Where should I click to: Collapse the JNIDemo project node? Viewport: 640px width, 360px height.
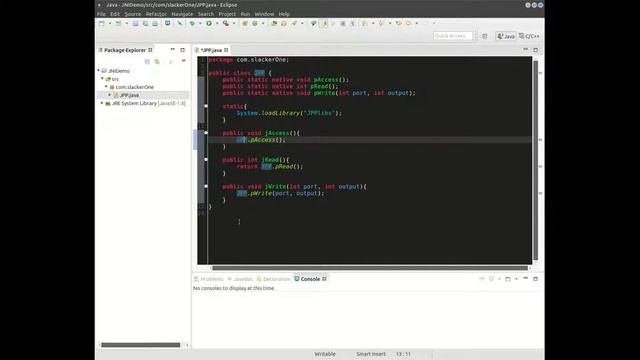coord(98,71)
